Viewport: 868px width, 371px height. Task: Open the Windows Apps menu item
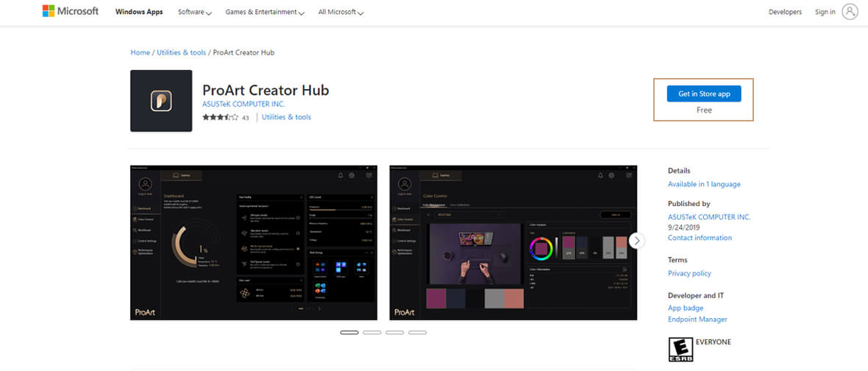pyautogui.click(x=139, y=12)
